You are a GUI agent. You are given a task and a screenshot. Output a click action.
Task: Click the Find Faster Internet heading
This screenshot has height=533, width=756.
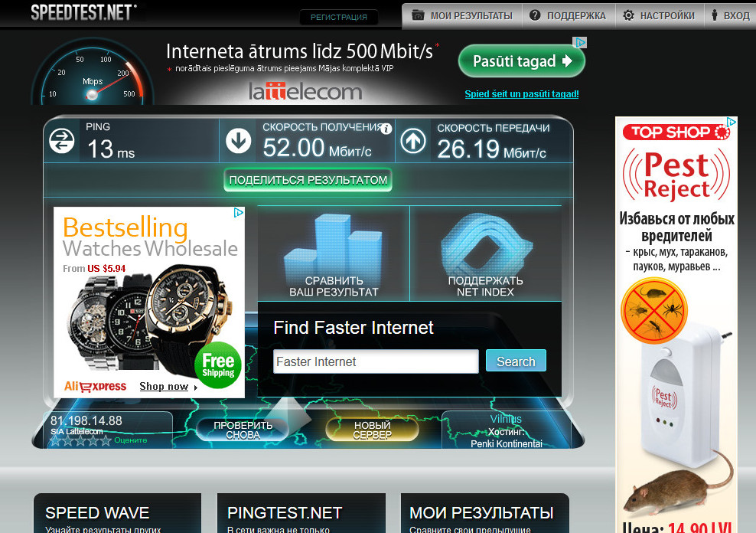click(354, 328)
